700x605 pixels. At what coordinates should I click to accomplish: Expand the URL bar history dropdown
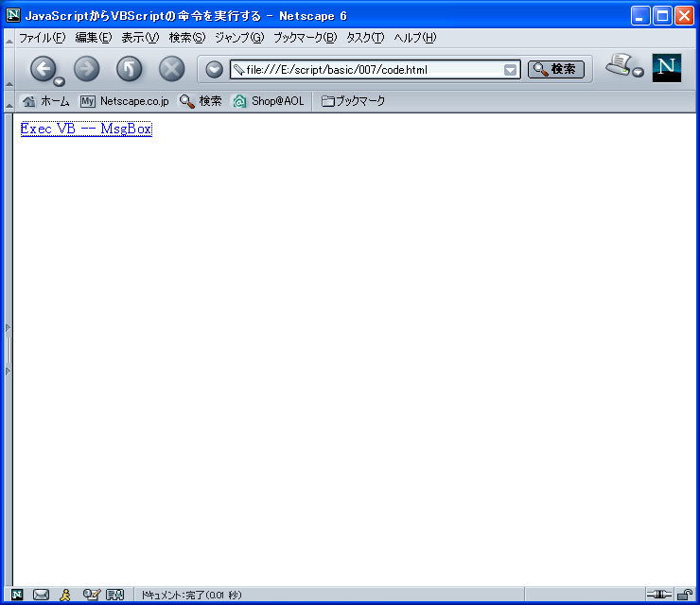tap(510, 70)
